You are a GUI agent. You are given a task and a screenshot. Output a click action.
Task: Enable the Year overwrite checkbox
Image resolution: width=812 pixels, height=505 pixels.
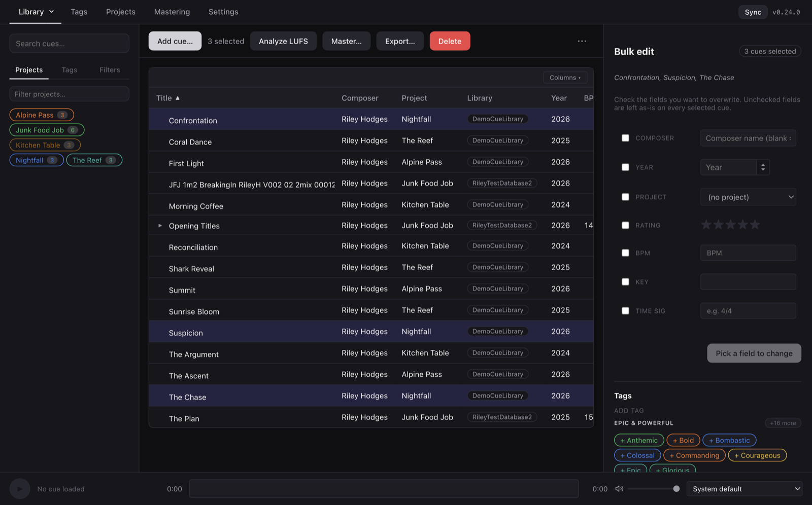[625, 167]
